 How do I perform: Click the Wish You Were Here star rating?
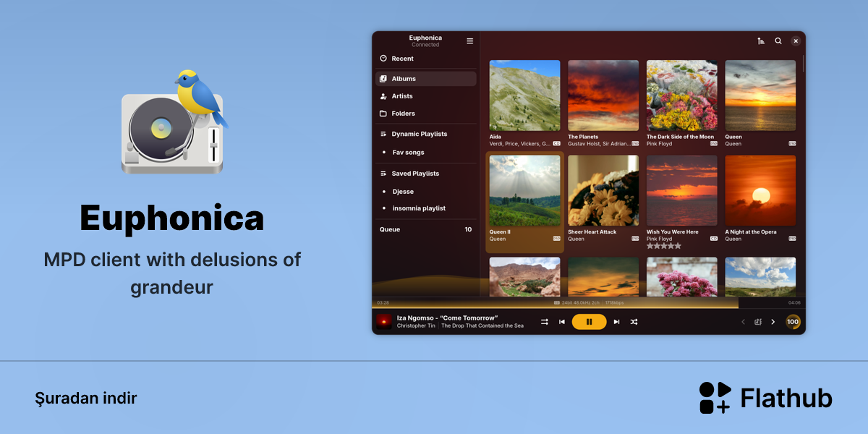(x=664, y=246)
